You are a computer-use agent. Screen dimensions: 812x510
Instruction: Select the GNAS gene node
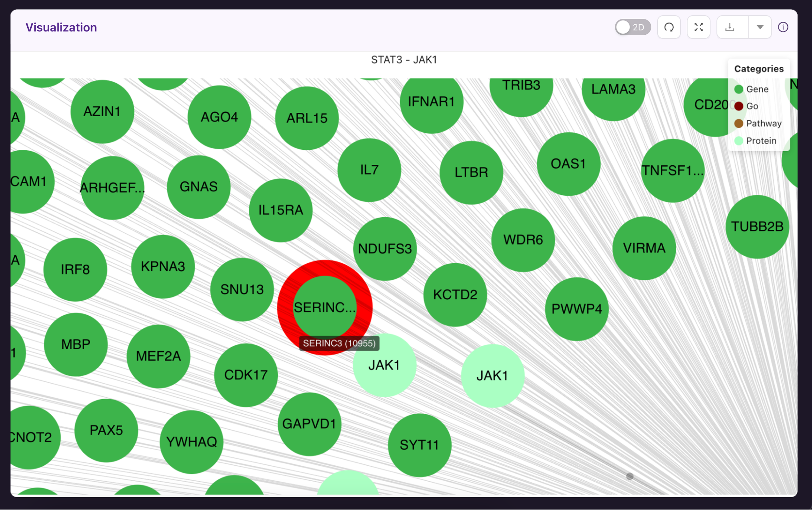tap(199, 187)
